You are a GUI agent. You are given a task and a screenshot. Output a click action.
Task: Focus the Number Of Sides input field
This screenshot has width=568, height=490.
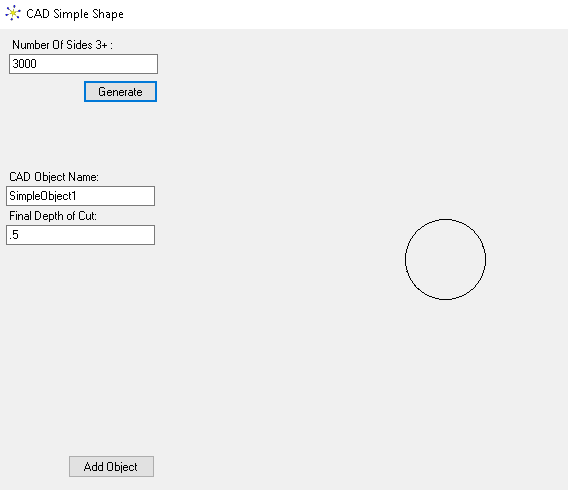tap(83, 64)
